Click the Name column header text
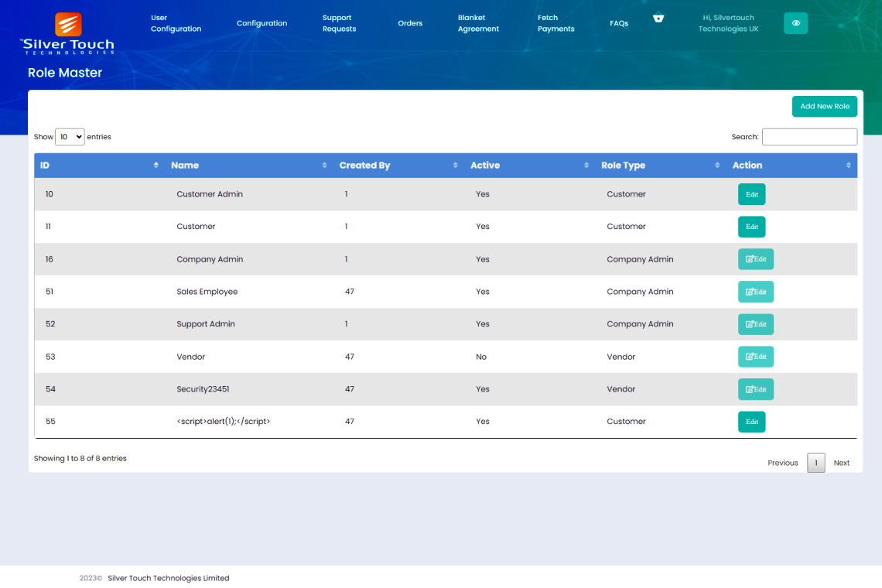882x588 pixels. click(185, 166)
